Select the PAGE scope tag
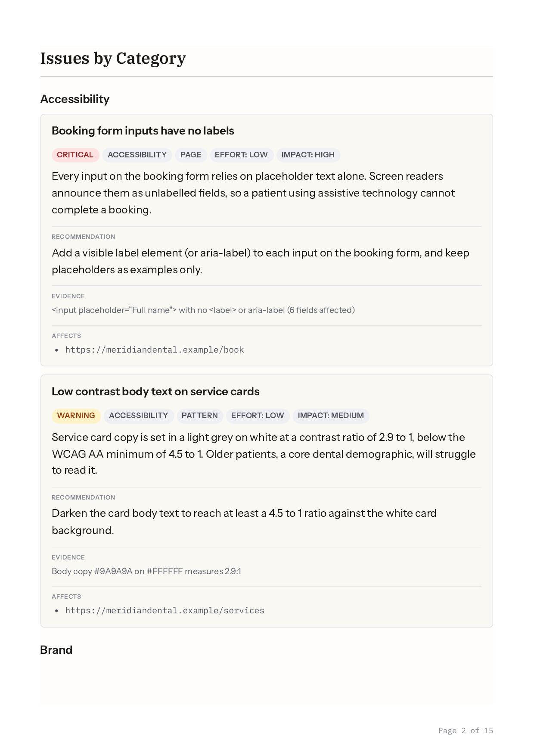This screenshot has width=534, height=756. [x=191, y=155]
